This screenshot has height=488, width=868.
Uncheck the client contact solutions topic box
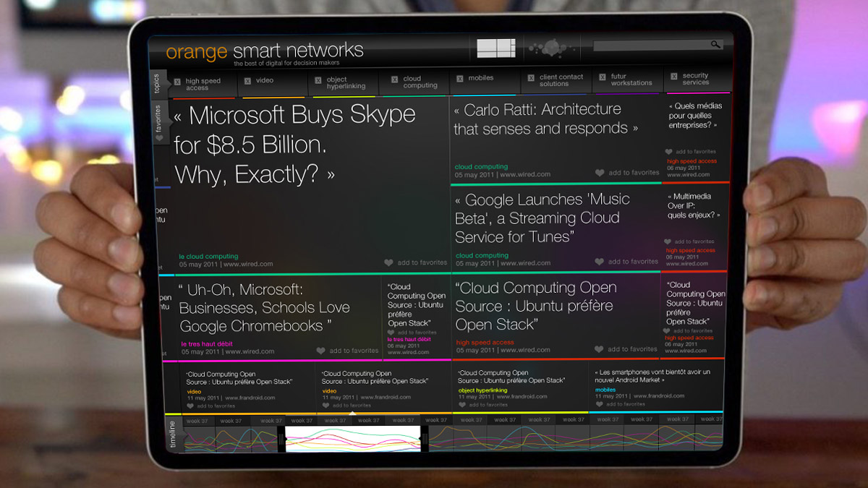click(x=531, y=77)
